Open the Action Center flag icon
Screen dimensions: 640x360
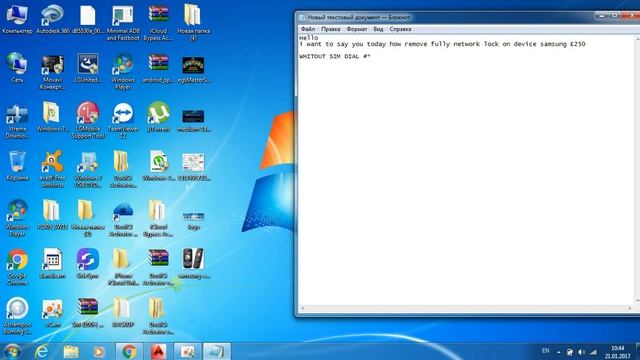570,352
